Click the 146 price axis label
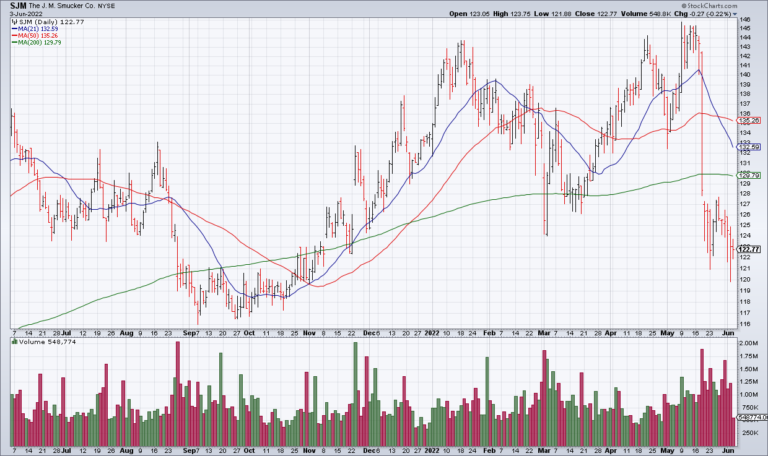 click(746, 20)
